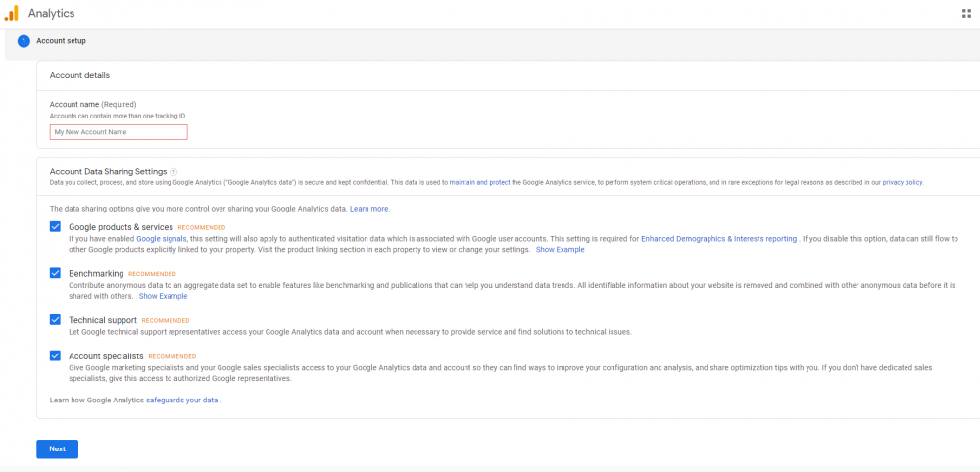The width and height of the screenshot is (980, 472).
Task: Select the Account setup step 1 circle
Action: (x=24, y=41)
